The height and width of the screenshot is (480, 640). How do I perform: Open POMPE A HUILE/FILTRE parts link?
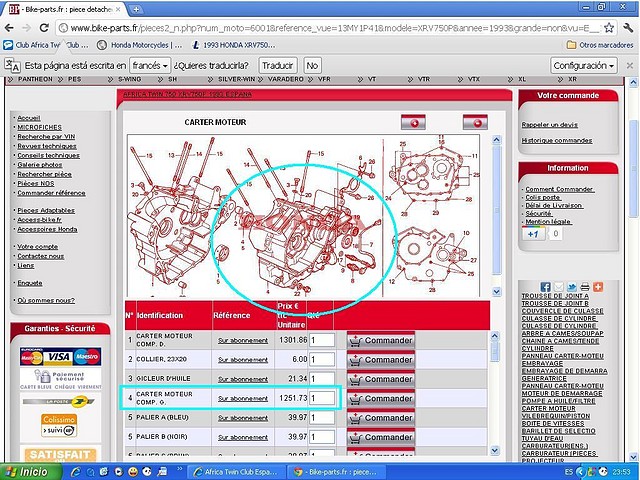(x=558, y=401)
